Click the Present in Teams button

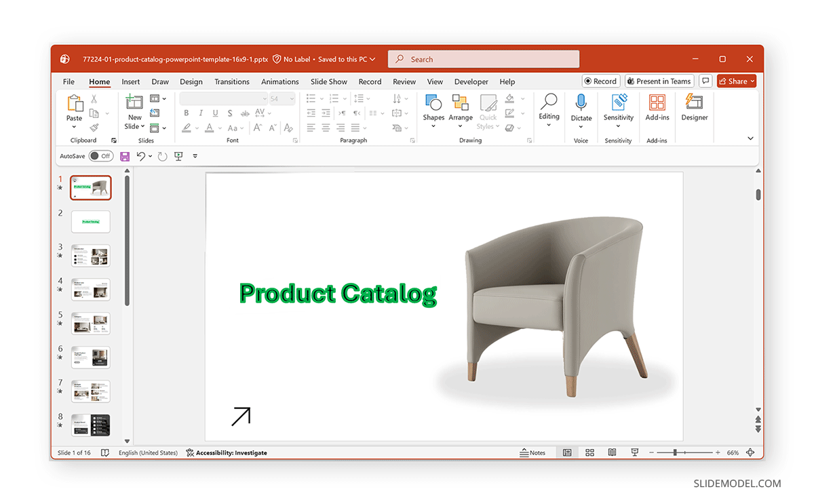(659, 81)
